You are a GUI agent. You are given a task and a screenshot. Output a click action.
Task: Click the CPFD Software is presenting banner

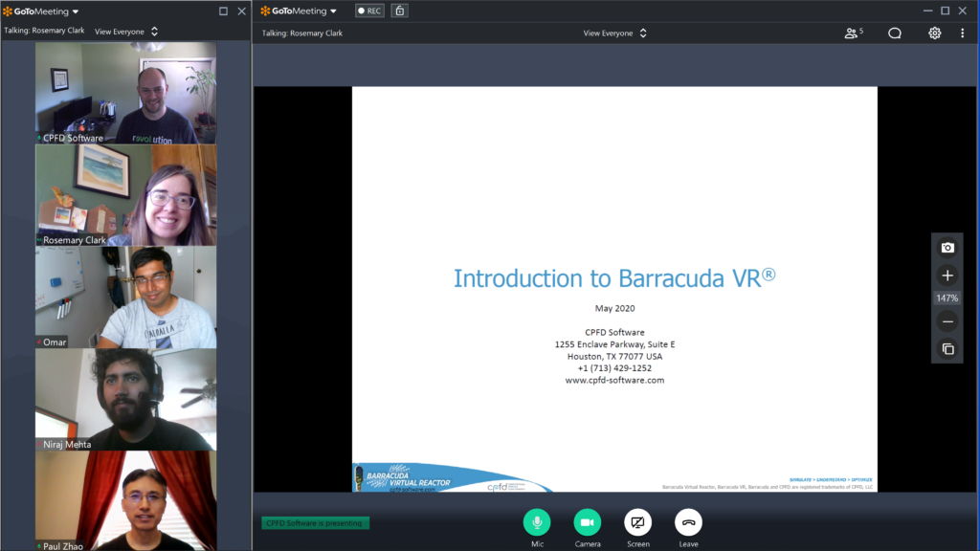[x=316, y=522]
